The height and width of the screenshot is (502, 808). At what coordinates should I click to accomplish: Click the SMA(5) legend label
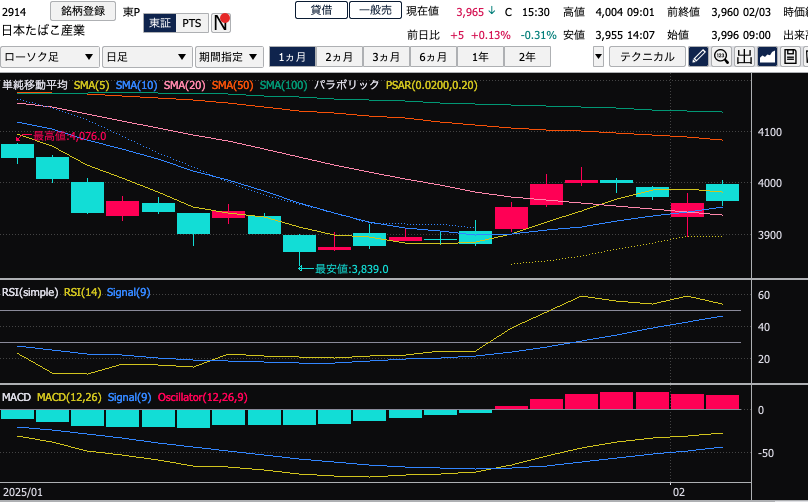click(91, 86)
